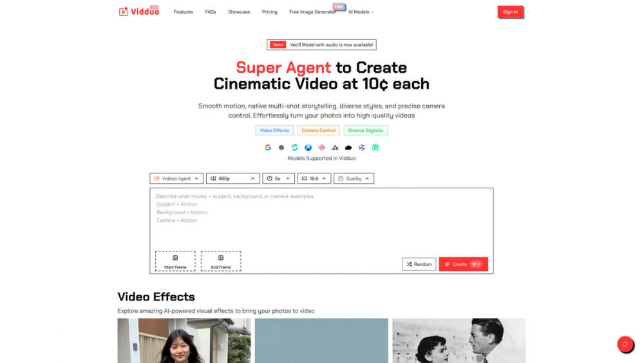Open Pricing in the navigation bar
644x363 pixels.
tap(269, 12)
